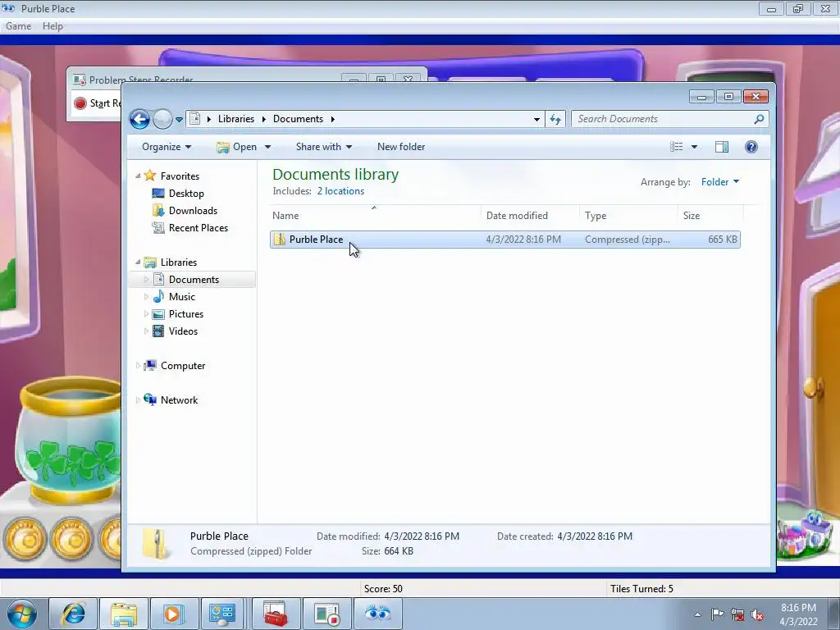This screenshot has height=630, width=840.
Task: Open the Arrange by Folder dropdown
Action: click(x=720, y=182)
